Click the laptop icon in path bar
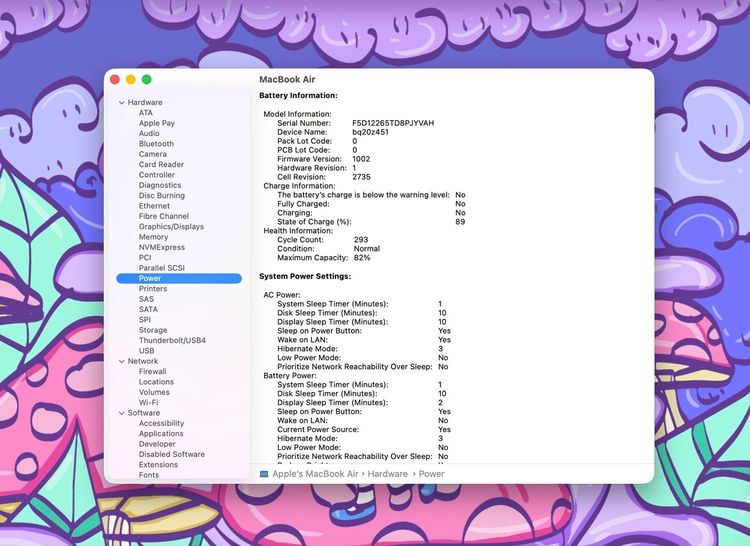 pos(264,474)
